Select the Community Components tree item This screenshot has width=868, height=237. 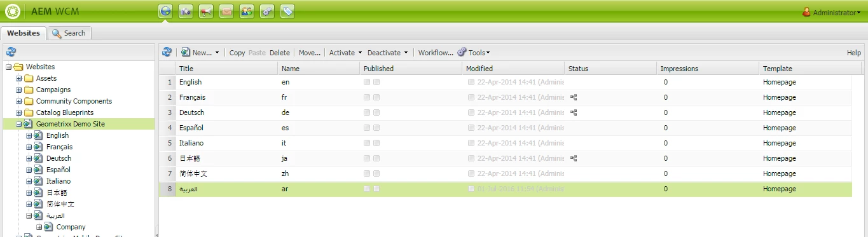[74, 101]
